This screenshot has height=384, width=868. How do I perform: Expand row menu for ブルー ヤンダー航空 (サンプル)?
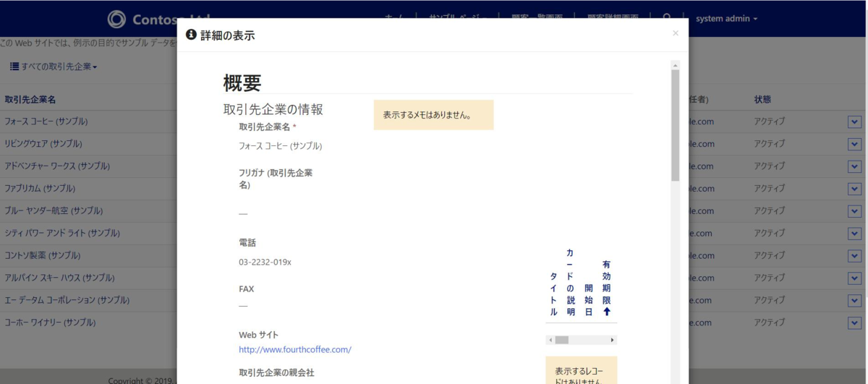tap(854, 212)
